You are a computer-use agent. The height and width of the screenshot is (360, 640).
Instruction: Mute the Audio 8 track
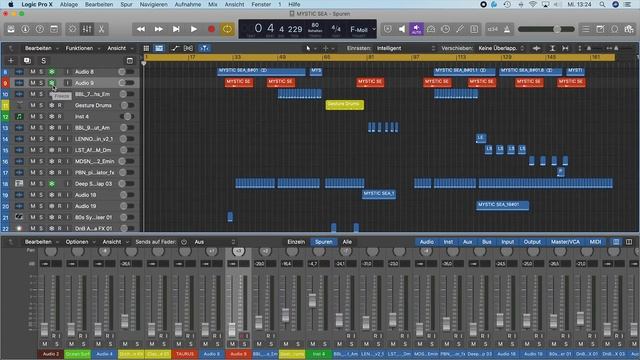click(33, 72)
